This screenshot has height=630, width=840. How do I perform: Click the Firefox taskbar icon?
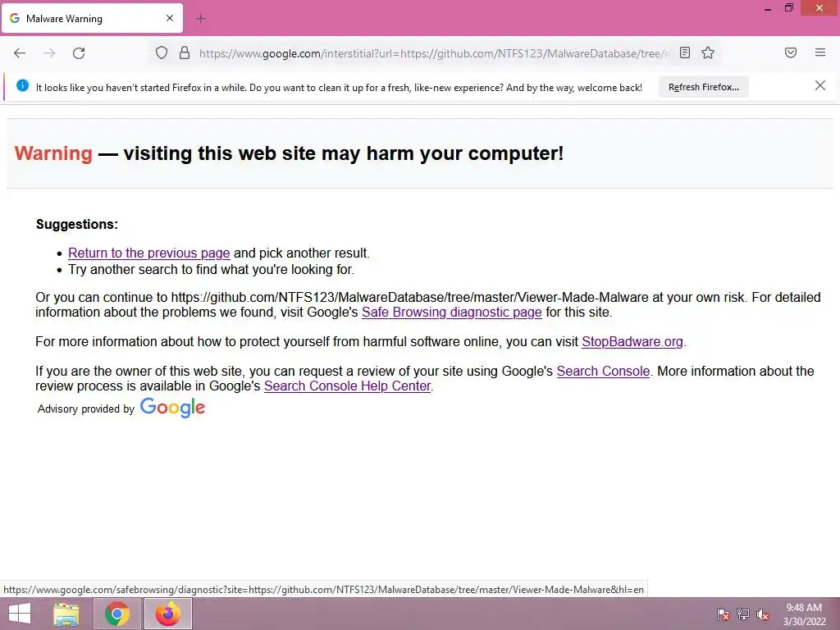tap(167, 614)
